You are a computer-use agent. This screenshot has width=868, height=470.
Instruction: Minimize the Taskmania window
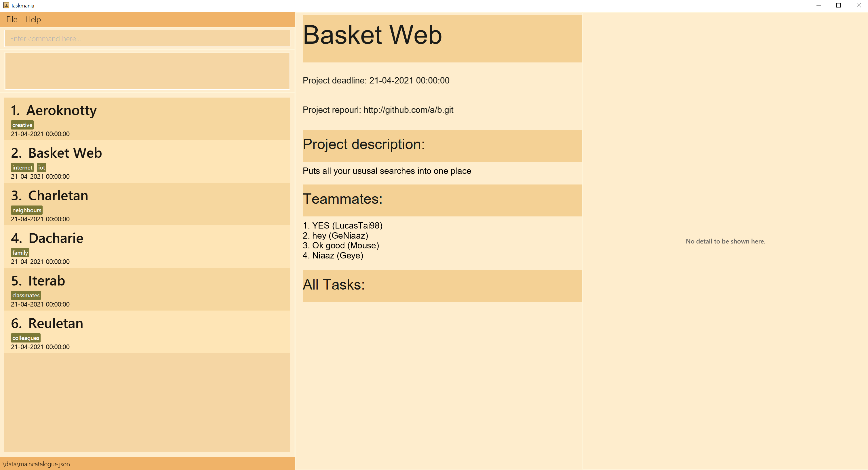tap(818, 5)
